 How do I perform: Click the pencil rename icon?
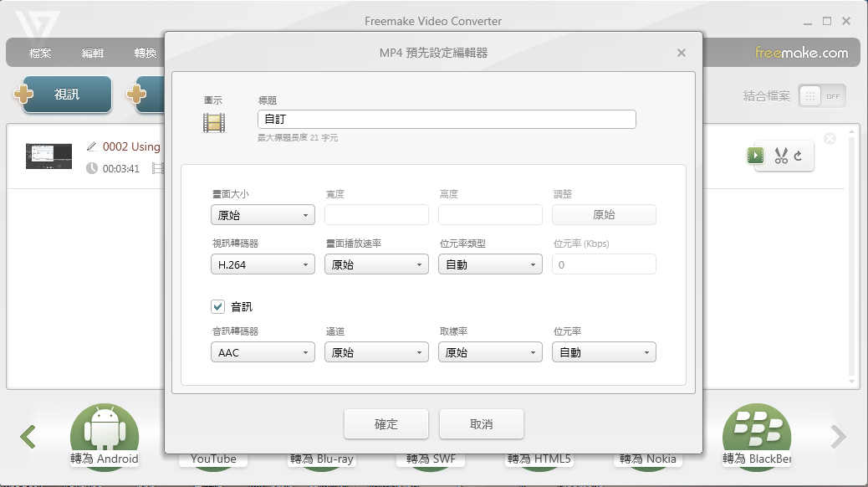92,146
